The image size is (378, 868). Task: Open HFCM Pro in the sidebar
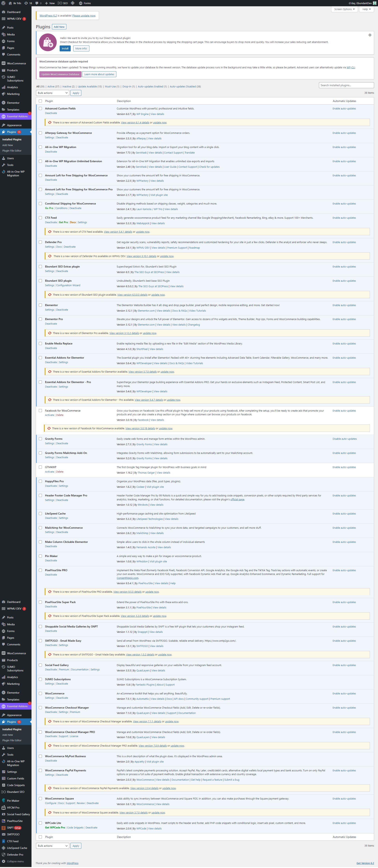point(13,807)
